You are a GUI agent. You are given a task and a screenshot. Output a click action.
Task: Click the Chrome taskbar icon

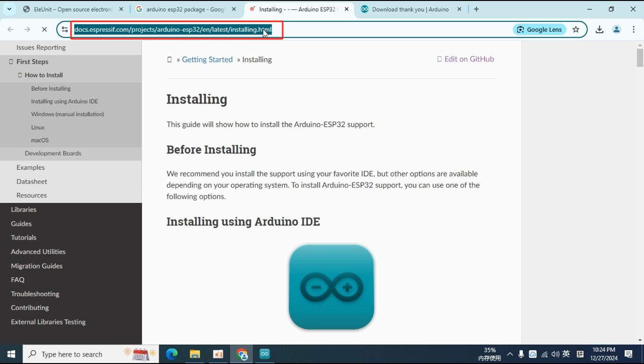click(x=241, y=354)
